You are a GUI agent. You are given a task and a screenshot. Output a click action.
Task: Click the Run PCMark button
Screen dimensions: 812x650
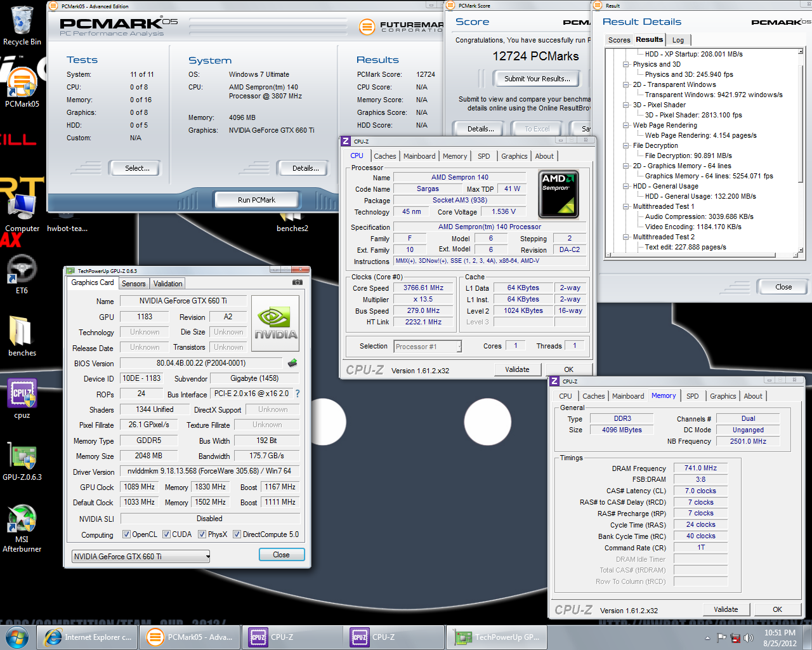(x=256, y=200)
